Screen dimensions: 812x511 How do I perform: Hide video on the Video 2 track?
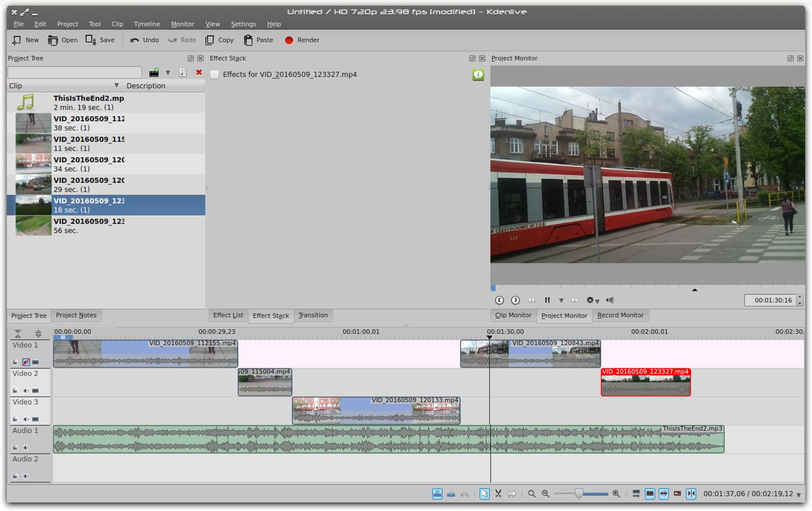click(36, 391)
